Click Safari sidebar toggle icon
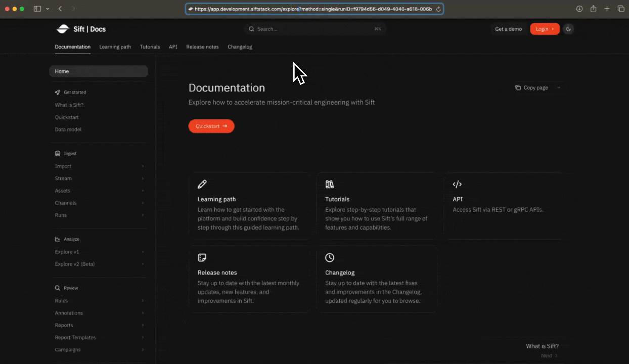629x364 pixels. coord(37,9)
